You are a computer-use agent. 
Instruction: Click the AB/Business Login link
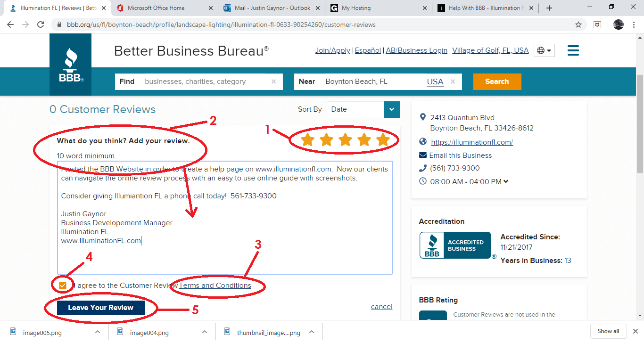(x=417, y=50)
